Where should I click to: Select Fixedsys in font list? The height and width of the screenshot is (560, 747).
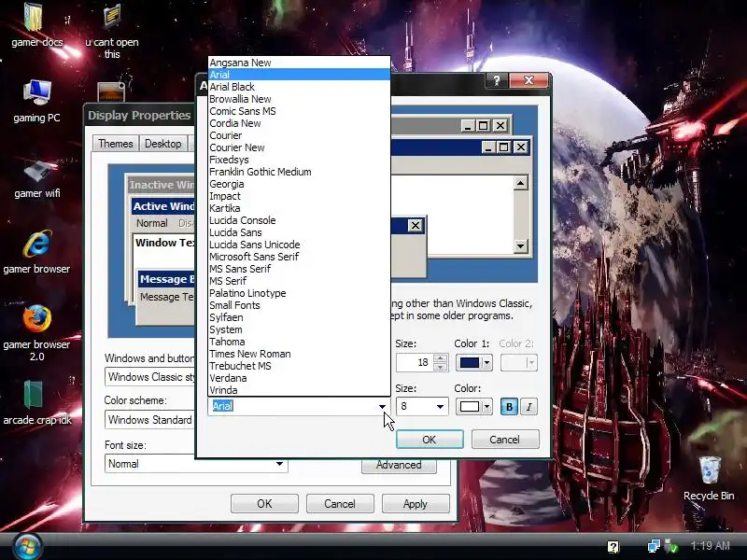pos(299,160)
